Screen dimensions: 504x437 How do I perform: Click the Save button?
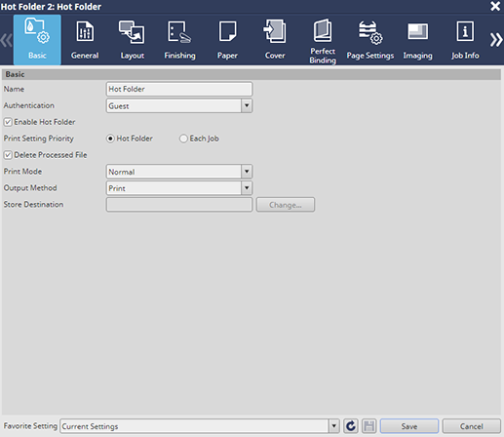[409, 426]
